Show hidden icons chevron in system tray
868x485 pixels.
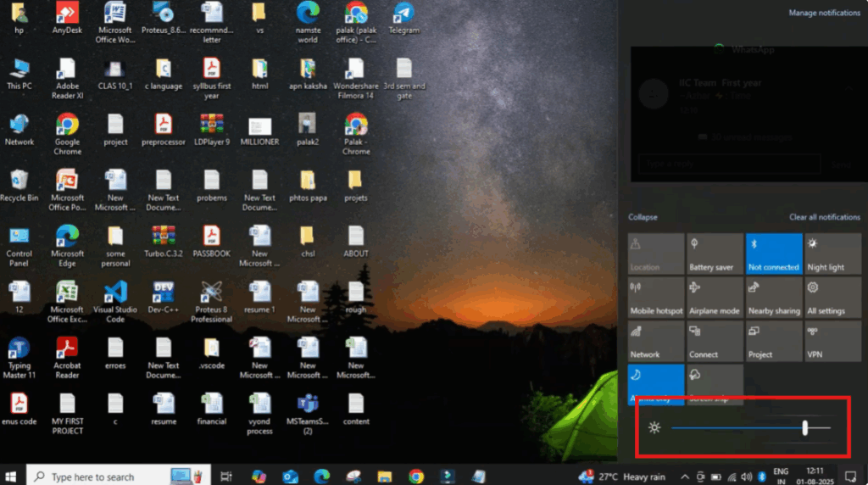coord(685,477)
